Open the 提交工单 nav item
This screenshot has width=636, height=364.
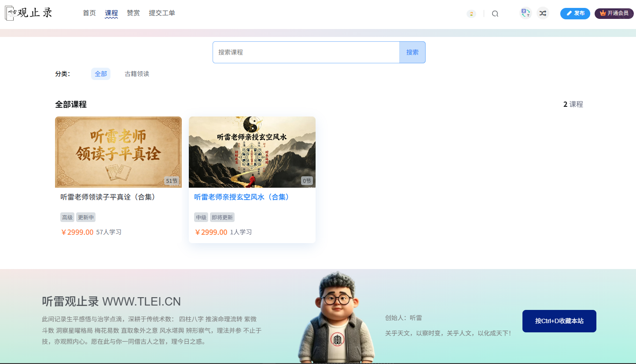[162, 13]
